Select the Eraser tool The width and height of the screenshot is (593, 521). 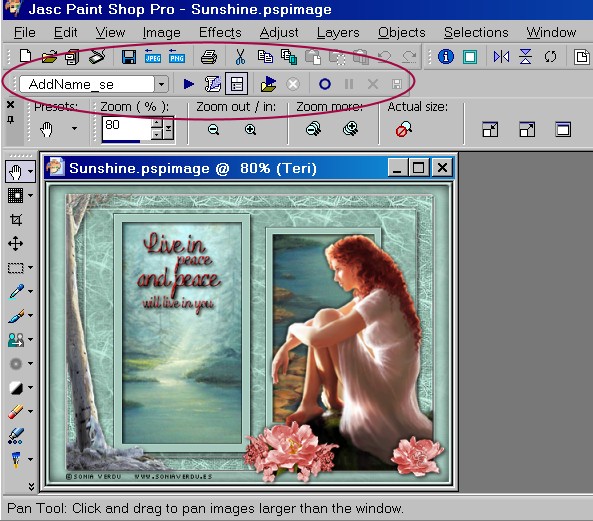pos(16,412)
